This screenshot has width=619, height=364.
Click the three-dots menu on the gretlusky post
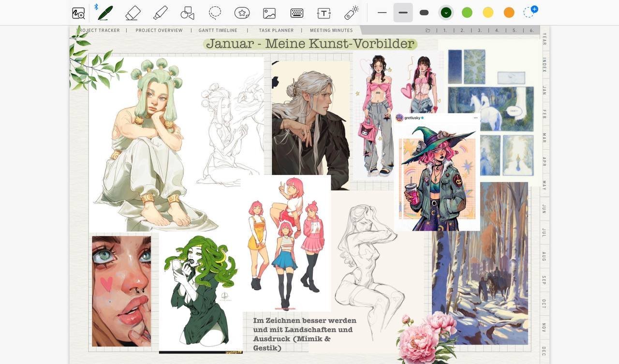coord(475,118)
